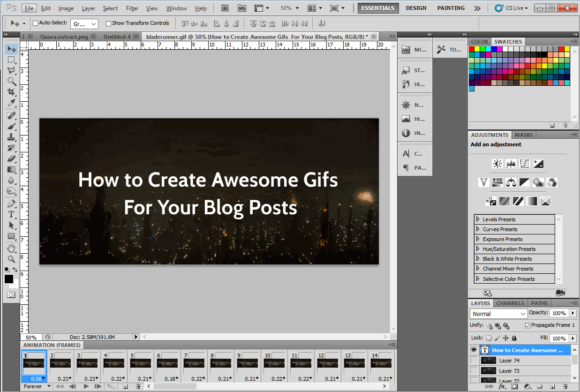Hide the text layer via eye icon
This screenshot has height=392, width=580.
pyautogui.click(x=474, y=350)
